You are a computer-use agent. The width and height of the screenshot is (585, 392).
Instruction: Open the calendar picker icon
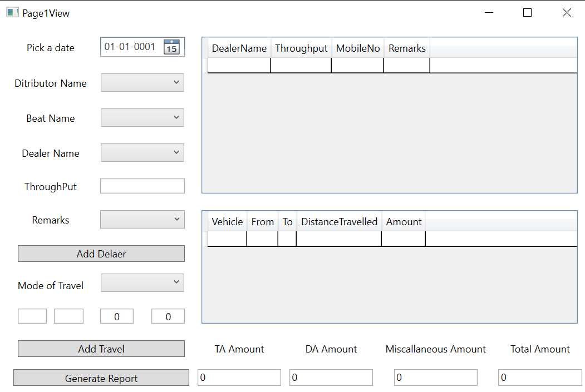(x=173, y=47)
